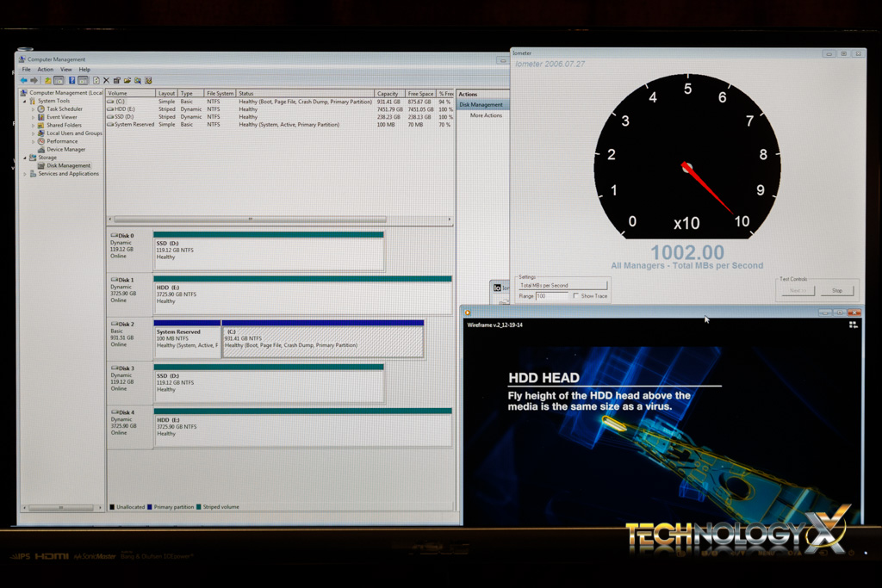This screenshot has height=588, width=882.
Task: Click the blue Help question mark icon
Action: click(x=72, y=80)
